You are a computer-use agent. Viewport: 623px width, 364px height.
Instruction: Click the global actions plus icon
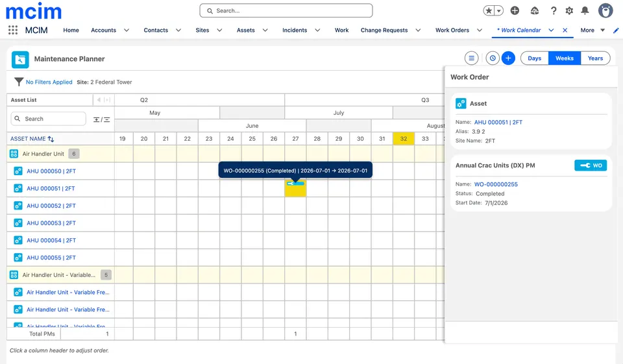[515, 11]
